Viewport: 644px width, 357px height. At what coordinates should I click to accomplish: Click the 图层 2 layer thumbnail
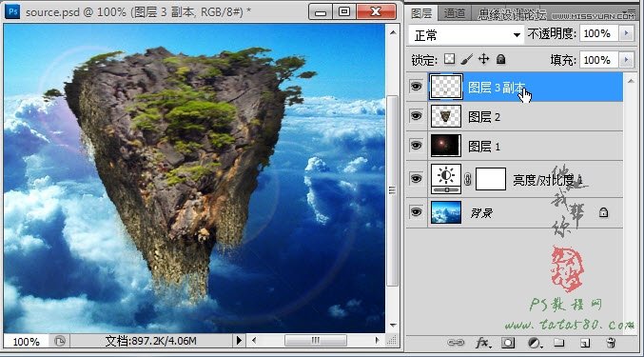(x=446, y=116)
